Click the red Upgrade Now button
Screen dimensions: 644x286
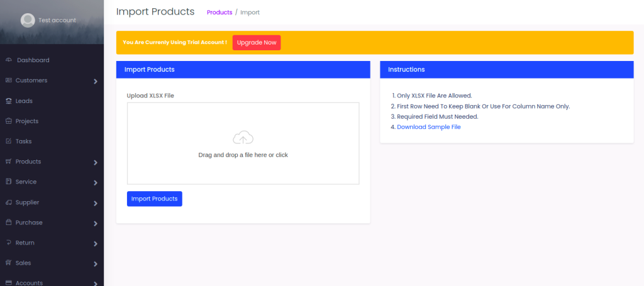pyautogui.click(x=257, y=42)
